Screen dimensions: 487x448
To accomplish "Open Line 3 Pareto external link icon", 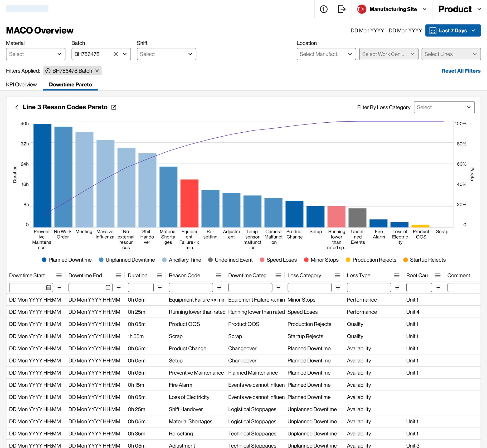I will coord(114,107).
